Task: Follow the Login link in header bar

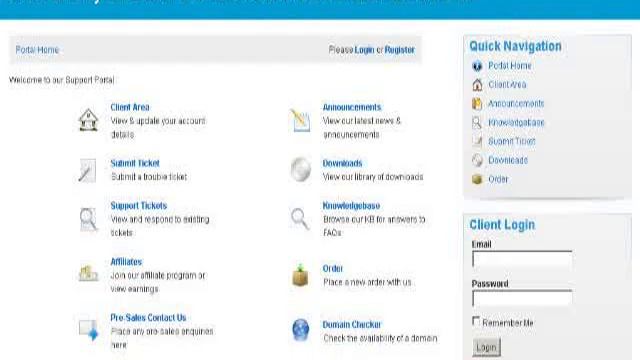Action: coord(364,50)
